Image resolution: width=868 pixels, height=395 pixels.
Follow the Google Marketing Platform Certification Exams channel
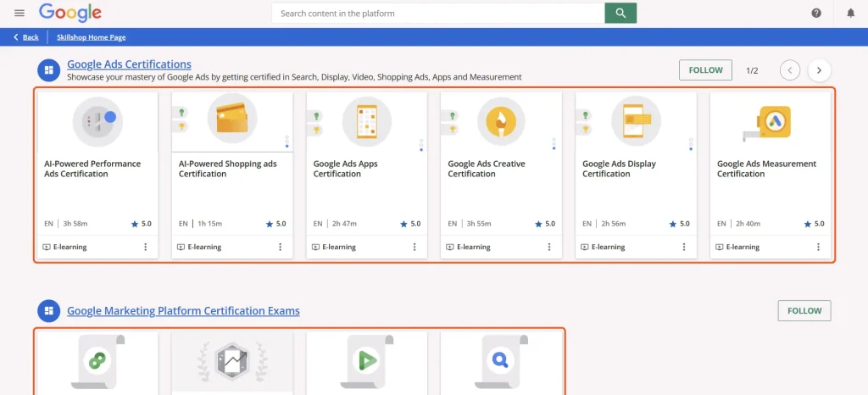[x=804, y=310]
